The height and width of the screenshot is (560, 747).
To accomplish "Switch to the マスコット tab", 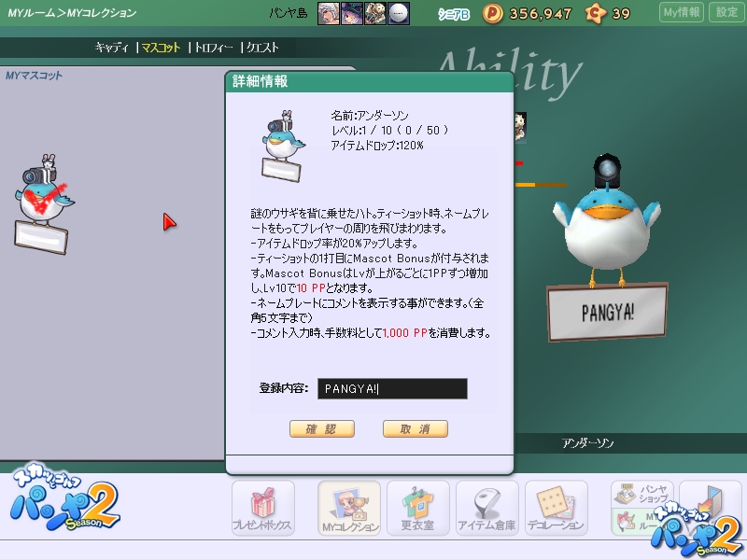I will pyautogui.click(x=161, y=48).
